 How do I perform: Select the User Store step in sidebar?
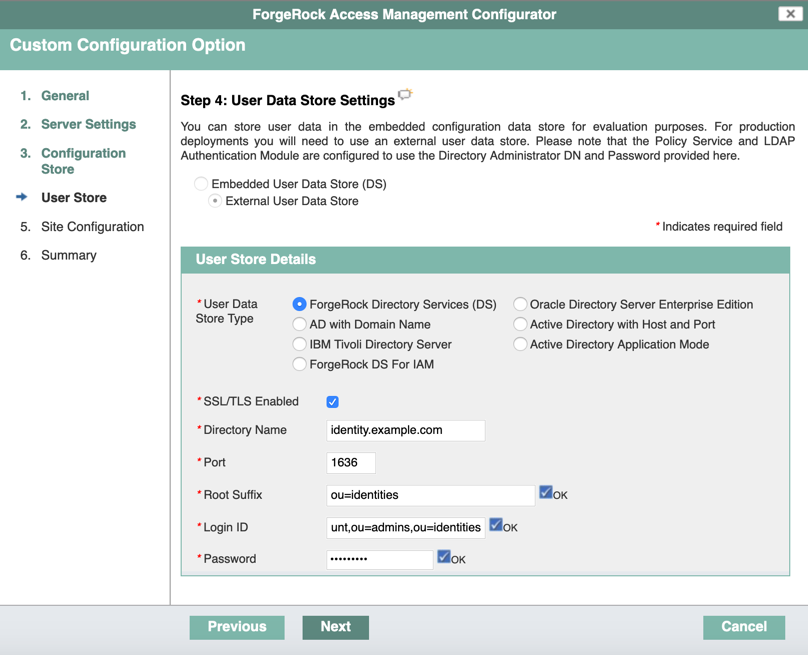(74, 197)
